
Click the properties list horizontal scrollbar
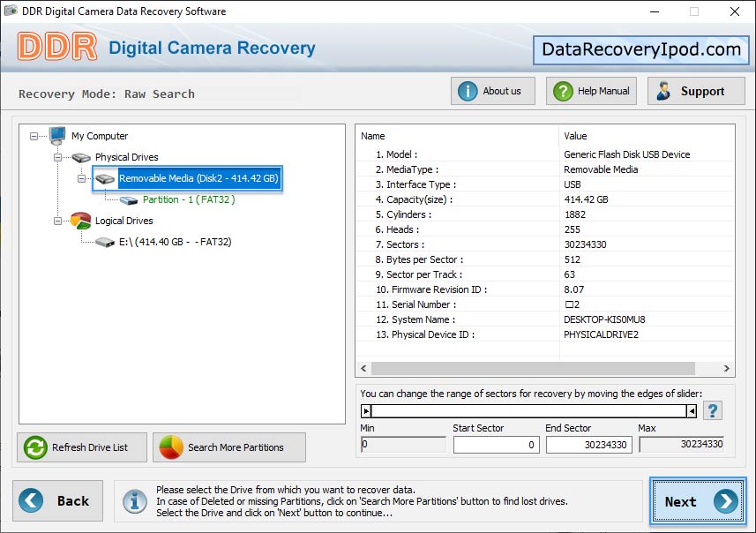[533, 369]
